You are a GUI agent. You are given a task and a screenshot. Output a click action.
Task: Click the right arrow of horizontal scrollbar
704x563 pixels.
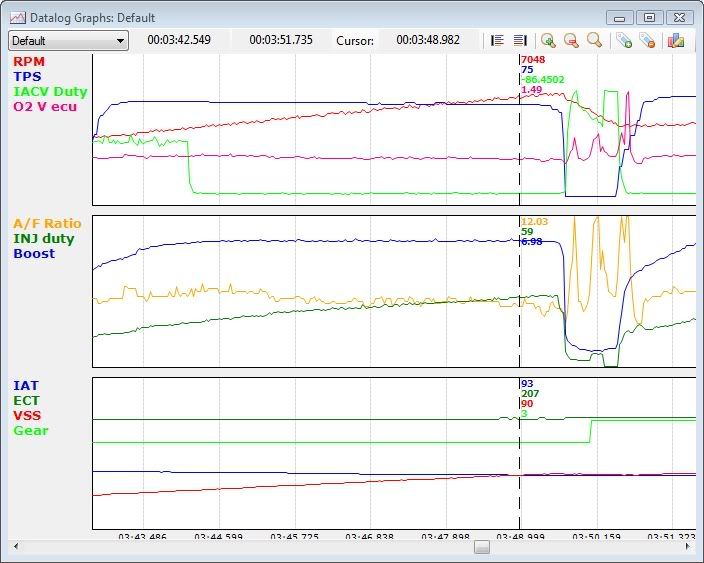pos(687,546)
